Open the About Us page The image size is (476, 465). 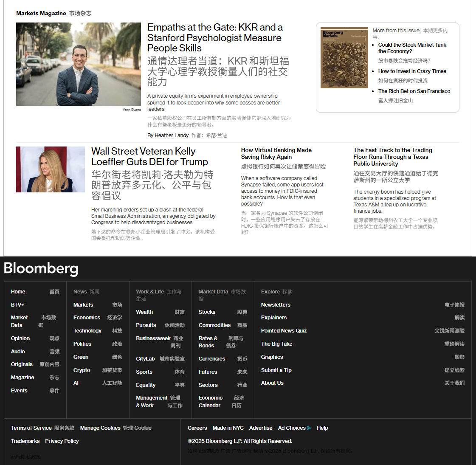coord(272,383)
